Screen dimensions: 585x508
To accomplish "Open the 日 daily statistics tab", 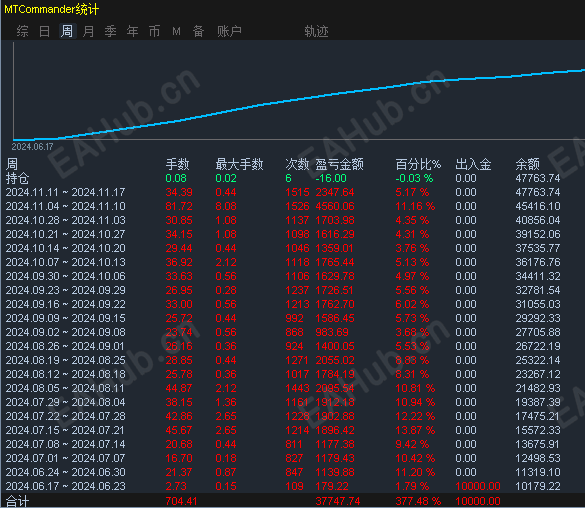I will 44,31.
